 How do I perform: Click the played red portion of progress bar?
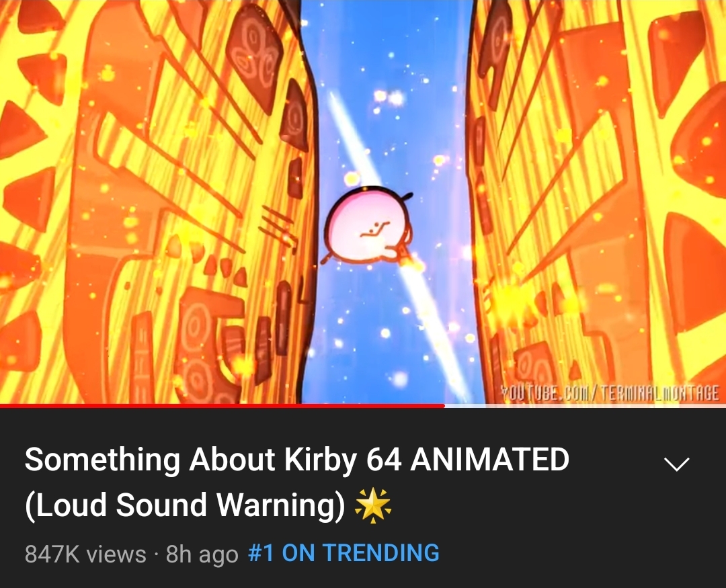point(223,406)
